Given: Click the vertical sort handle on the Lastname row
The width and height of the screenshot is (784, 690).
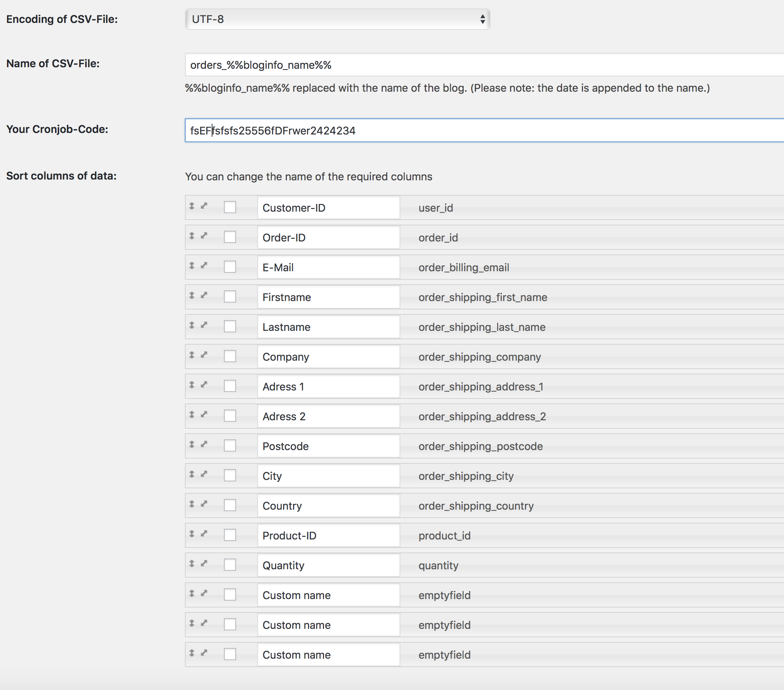Looking at the screenshot, I should 192,325.
